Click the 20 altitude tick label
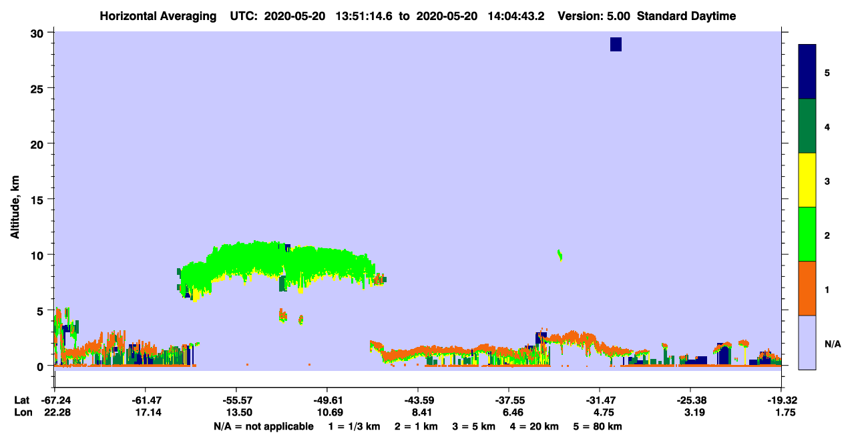 (38, 144)
